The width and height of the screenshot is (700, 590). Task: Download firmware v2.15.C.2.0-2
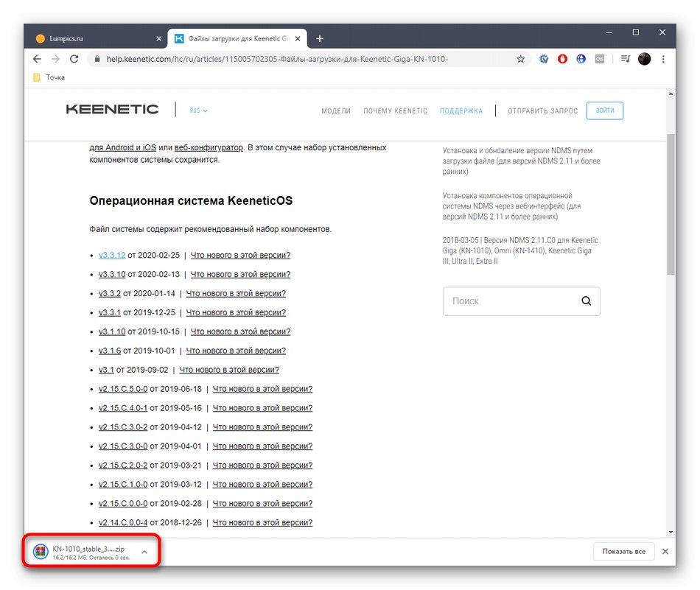pos(123,466)
